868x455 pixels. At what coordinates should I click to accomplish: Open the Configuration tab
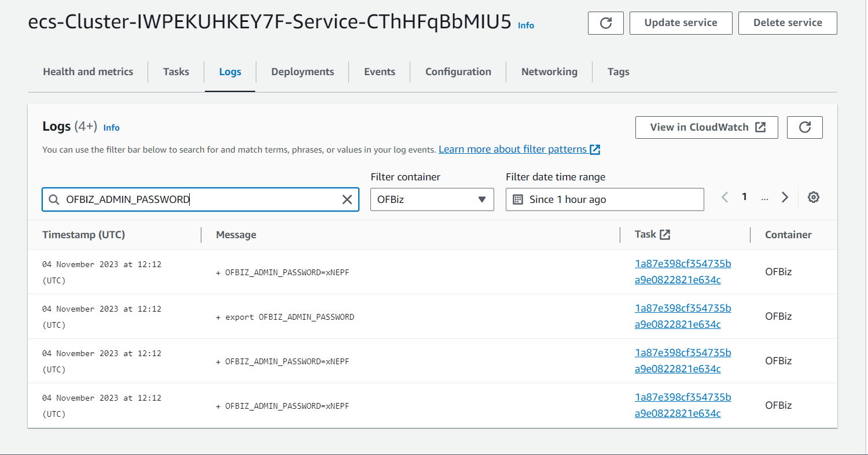[x=458, y=72]
